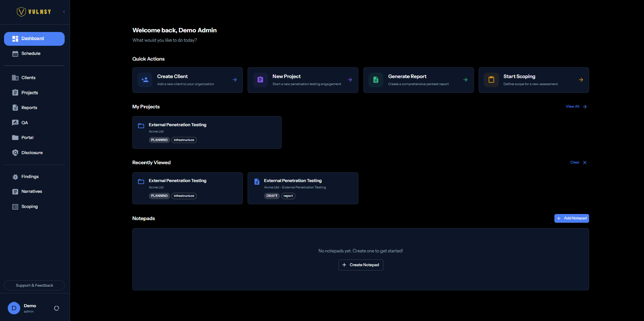Click the report tag on the draft card
Image resolution: width=644 pixels, height=321 pixels.
click(288, 196)
